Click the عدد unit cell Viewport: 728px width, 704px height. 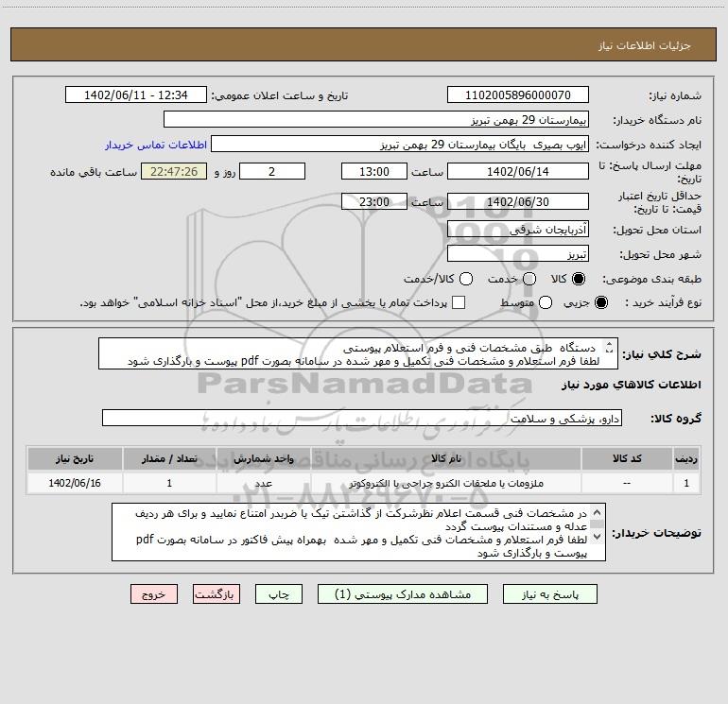point(263,483)
